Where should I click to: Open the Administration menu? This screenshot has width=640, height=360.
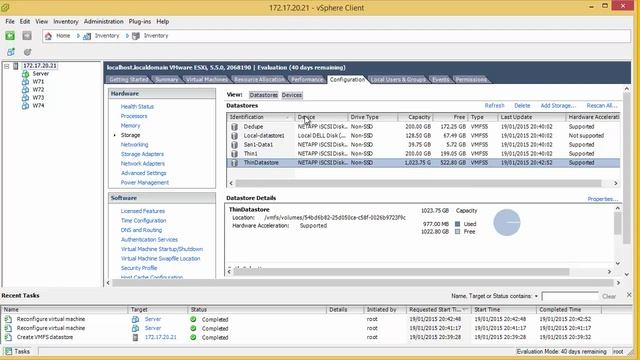coord(104,21)
